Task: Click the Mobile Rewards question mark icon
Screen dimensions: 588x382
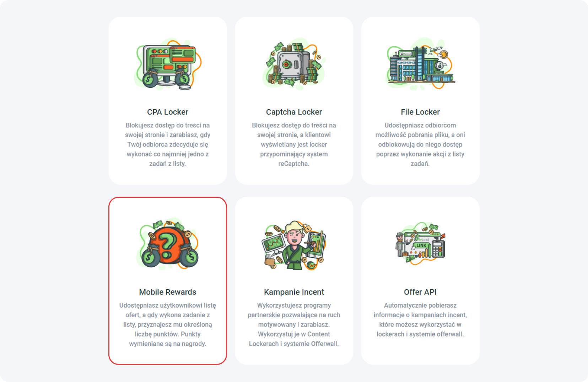Action: pos(168,244)
